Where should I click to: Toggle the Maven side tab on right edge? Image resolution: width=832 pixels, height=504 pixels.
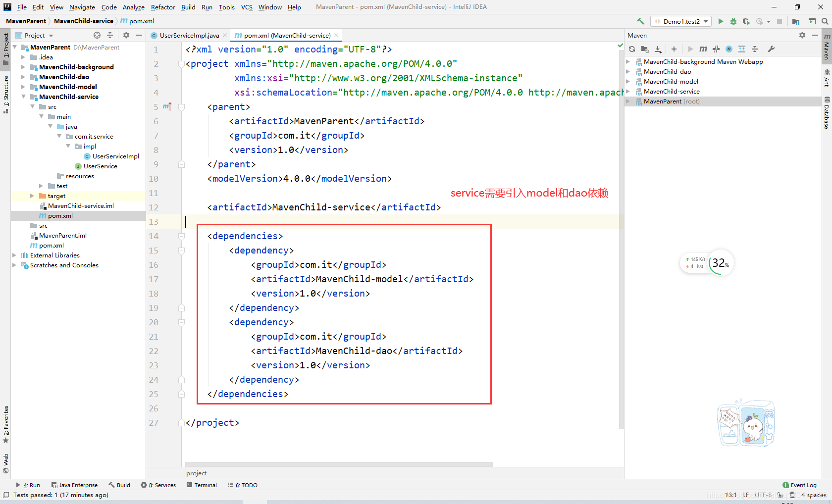coord(827,47)
